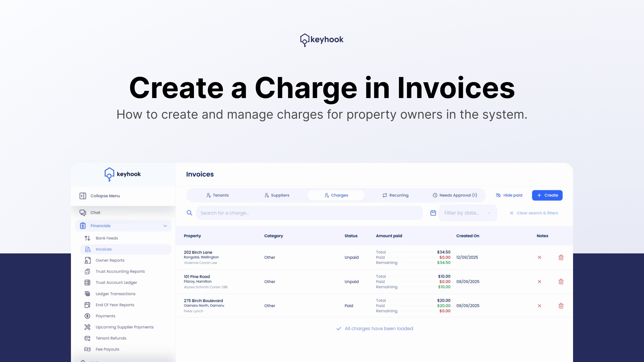Click the Owner Reports icon
644x362 pixels.
(87, 260)
